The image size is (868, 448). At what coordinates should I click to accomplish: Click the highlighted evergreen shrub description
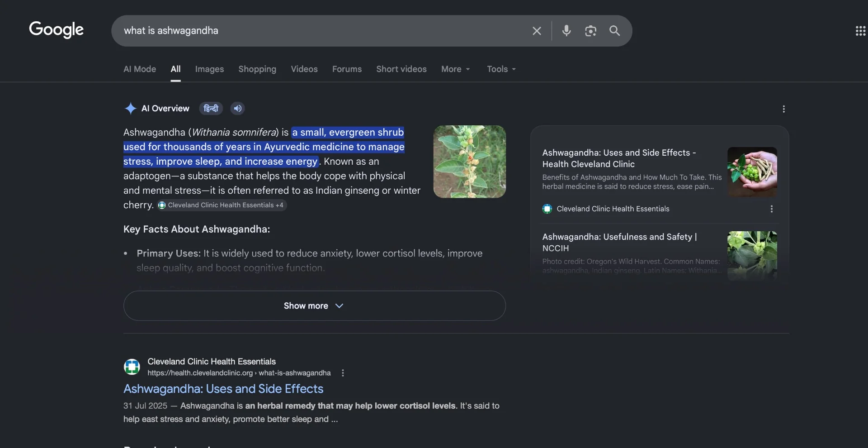coord(264,147)
